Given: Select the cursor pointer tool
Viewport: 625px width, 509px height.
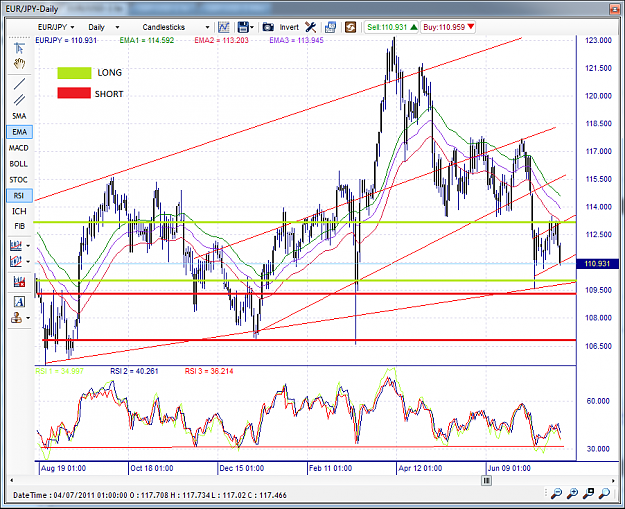Looking at the screenshot, I should (19, 48).
